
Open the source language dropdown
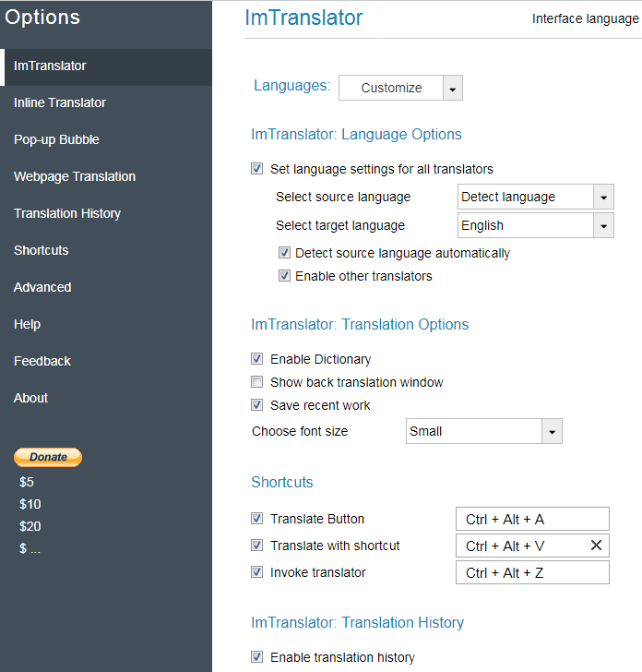tap(603, 197)
